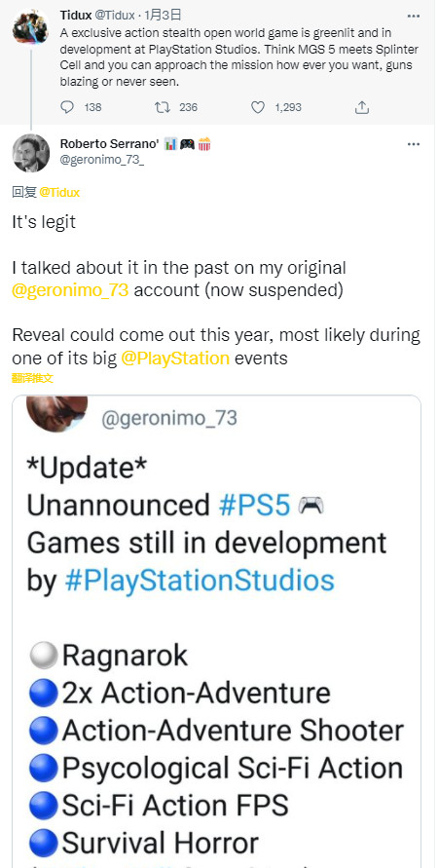Viewport: 438px width, 868px height.
Task: Like the Tidux tweet
Action: [258, 107]
